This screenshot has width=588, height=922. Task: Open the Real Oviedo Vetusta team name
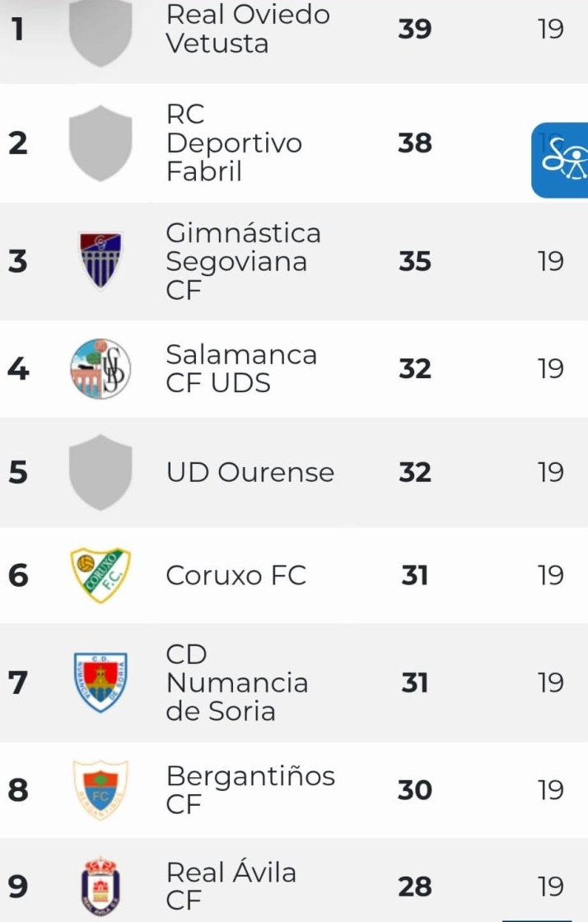247,29
